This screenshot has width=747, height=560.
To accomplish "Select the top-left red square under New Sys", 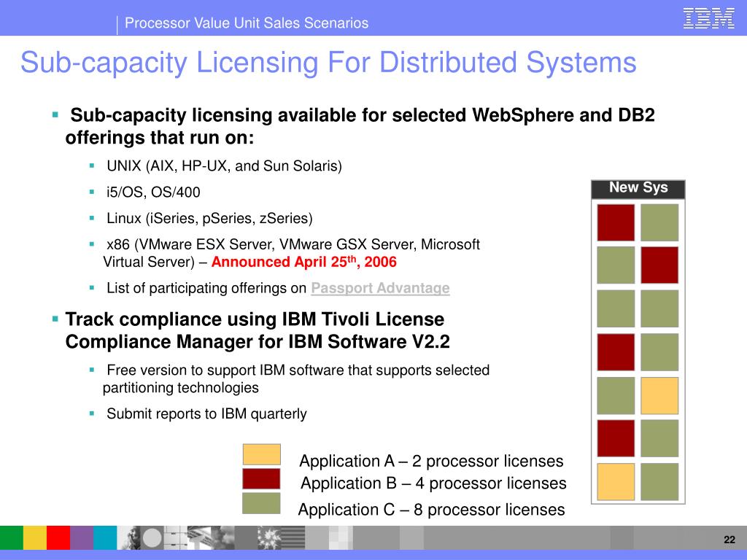I will click(x=616, y=222).
